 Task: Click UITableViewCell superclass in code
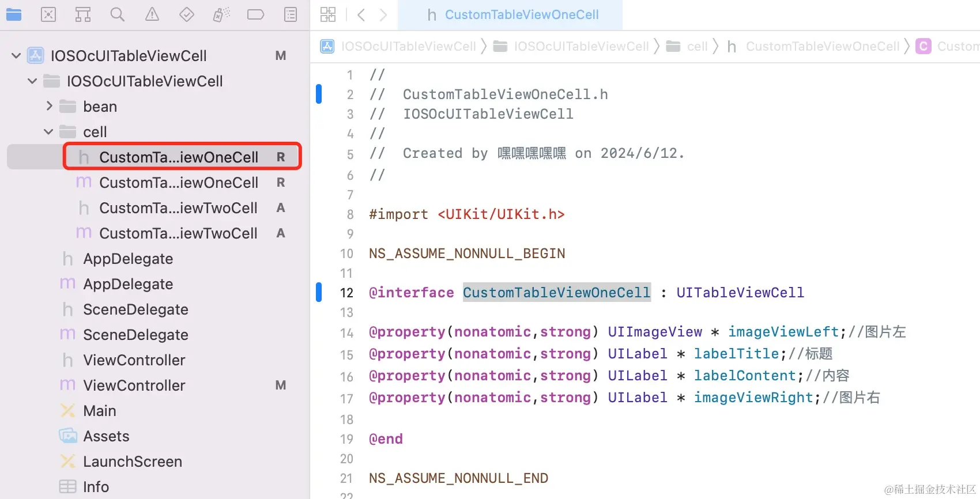(740, 293)
